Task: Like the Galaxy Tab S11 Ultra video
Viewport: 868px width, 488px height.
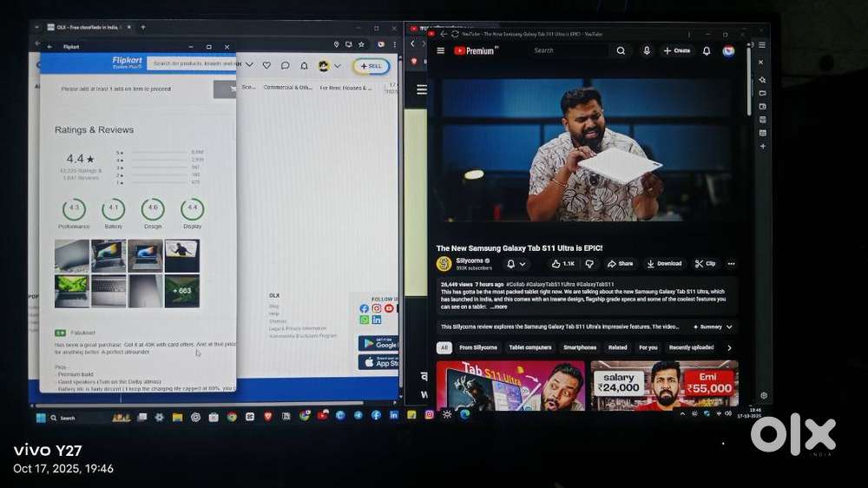Action: tap(563, 263)
